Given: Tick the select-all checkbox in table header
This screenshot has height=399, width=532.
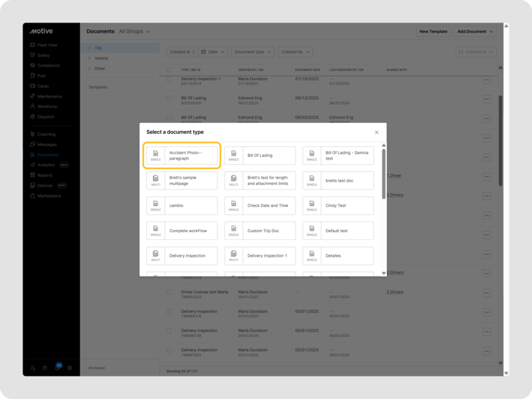Looking at the screenshot, I should [169, 69].
